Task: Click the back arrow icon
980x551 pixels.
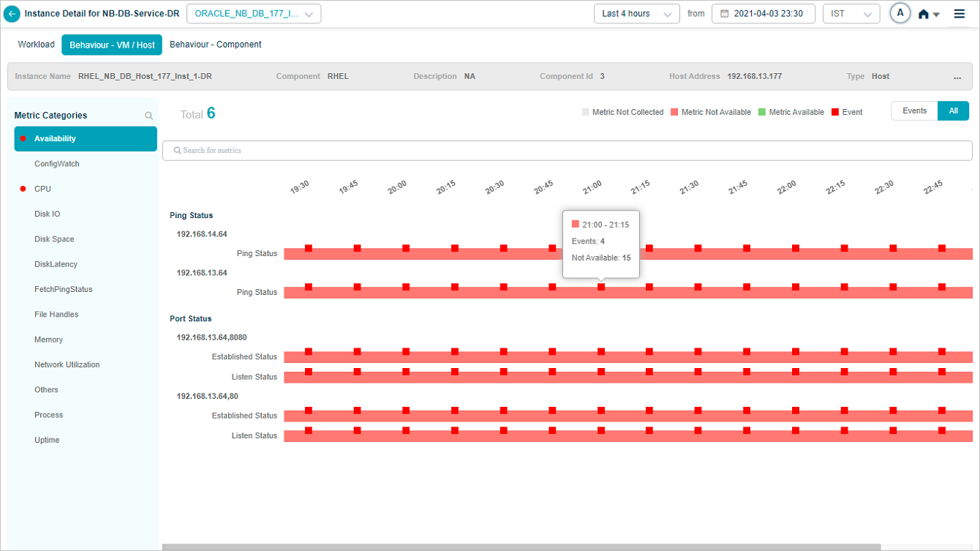Action: 12,14
